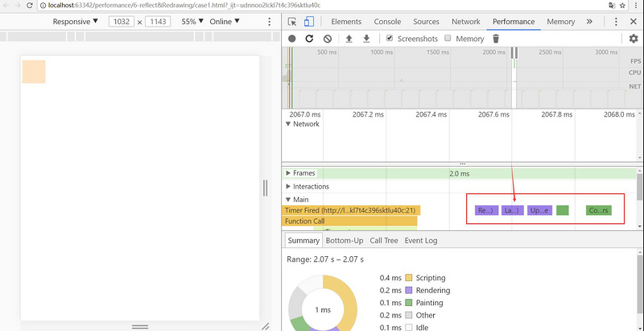Click the reload and profile page icon
This screenshot has width=644, height=331.
tap(309, 39)
